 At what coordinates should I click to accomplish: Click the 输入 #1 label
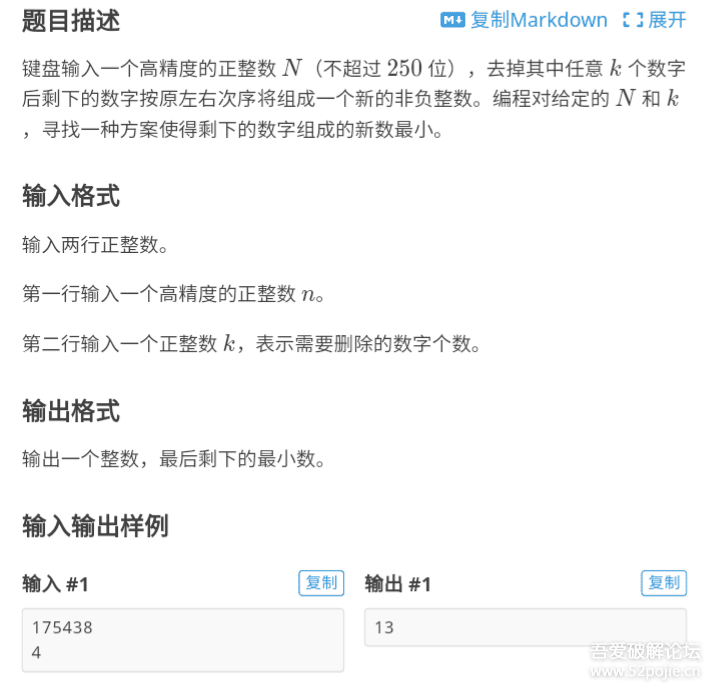tap(55, 583)
